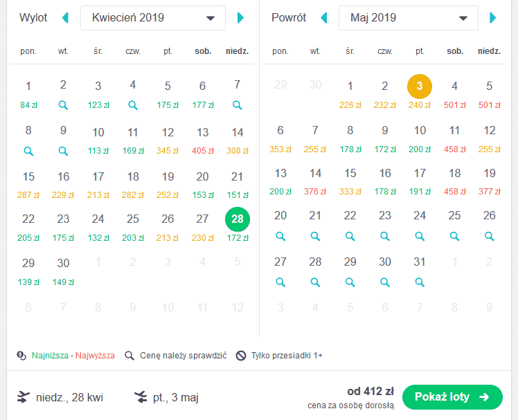Image resolution: width=518 pixels, height=420 pixels.
Task: Pick May 9 return at 172 zł
Action: click(385, 139)
